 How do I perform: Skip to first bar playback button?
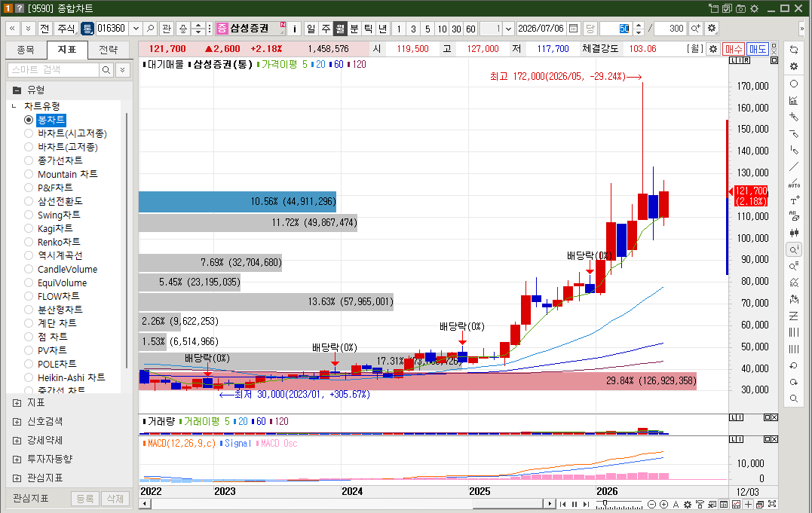click(x=563, y=504)
